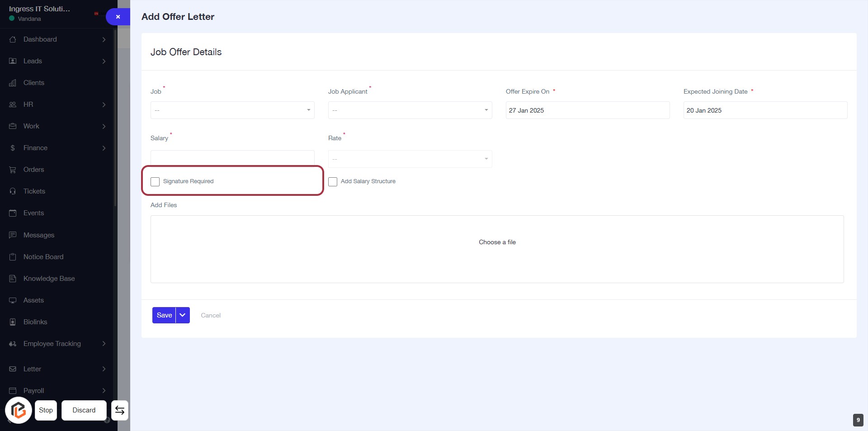This screenshot has width=868, height=431.
Task: Click the Tickets headset icon
Action: point(13,191)
